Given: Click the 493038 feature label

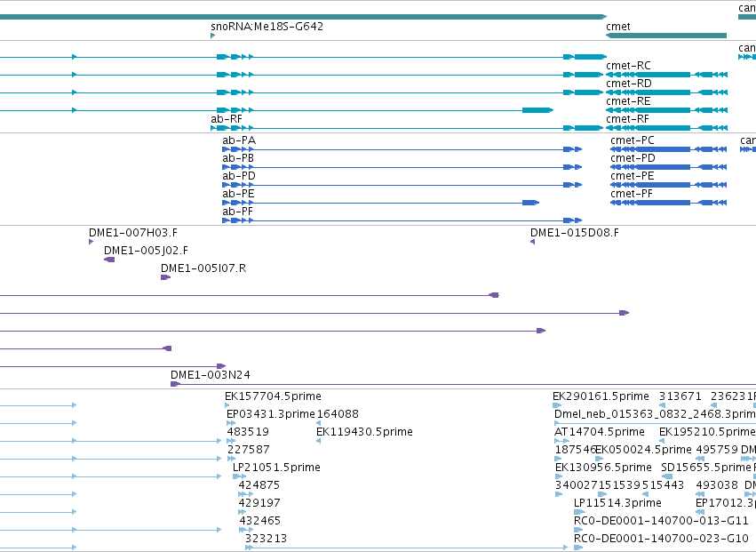Looking at the screenshot, I should (x=717, y=485).
